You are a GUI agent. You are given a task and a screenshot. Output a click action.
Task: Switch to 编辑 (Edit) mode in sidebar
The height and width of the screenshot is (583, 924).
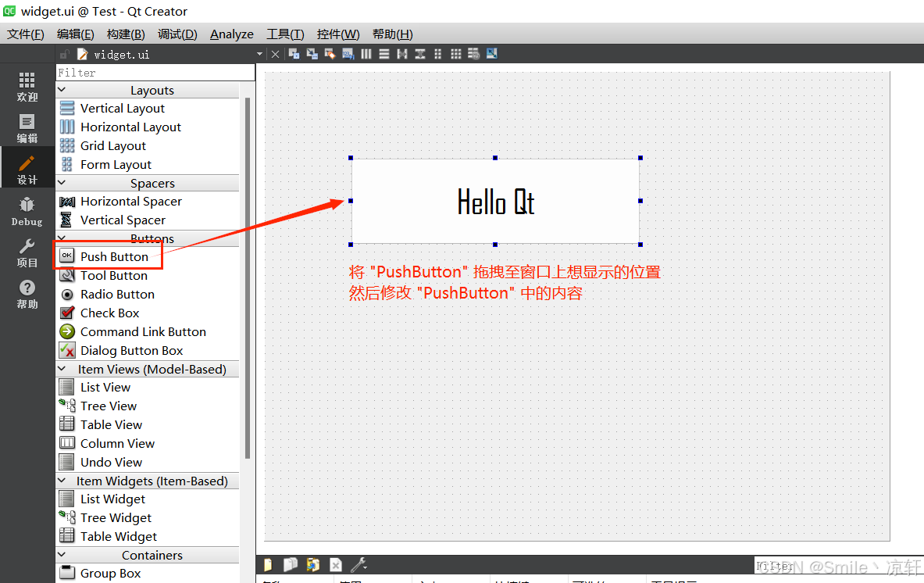[27, 129]
